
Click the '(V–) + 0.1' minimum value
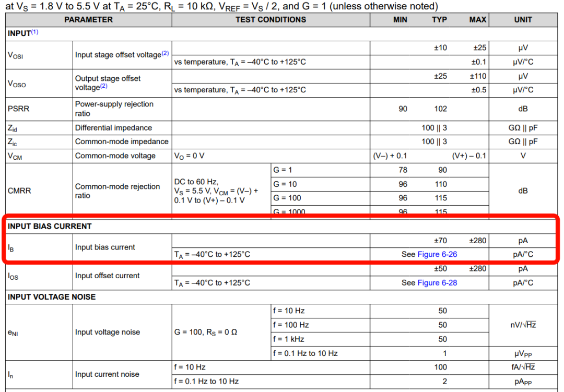click(390, 156)
